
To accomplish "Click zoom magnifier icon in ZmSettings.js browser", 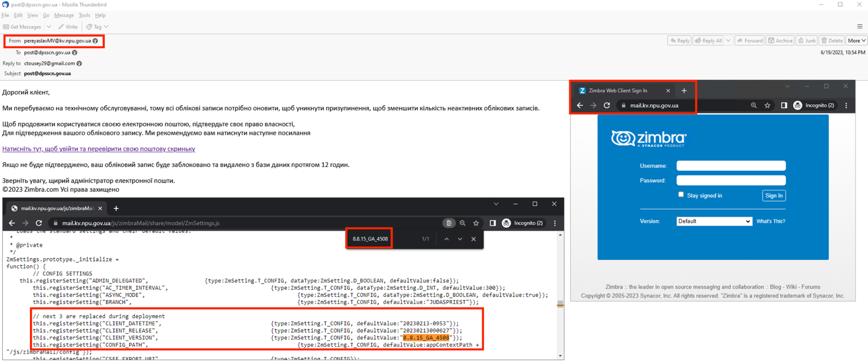I will (x=462, y=223).
